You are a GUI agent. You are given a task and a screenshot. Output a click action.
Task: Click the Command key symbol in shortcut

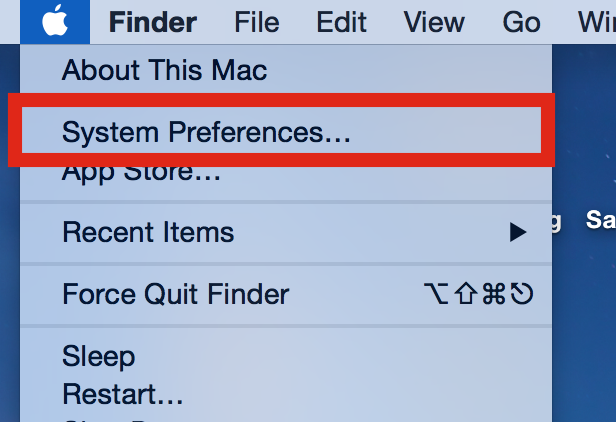pos(494,294)
